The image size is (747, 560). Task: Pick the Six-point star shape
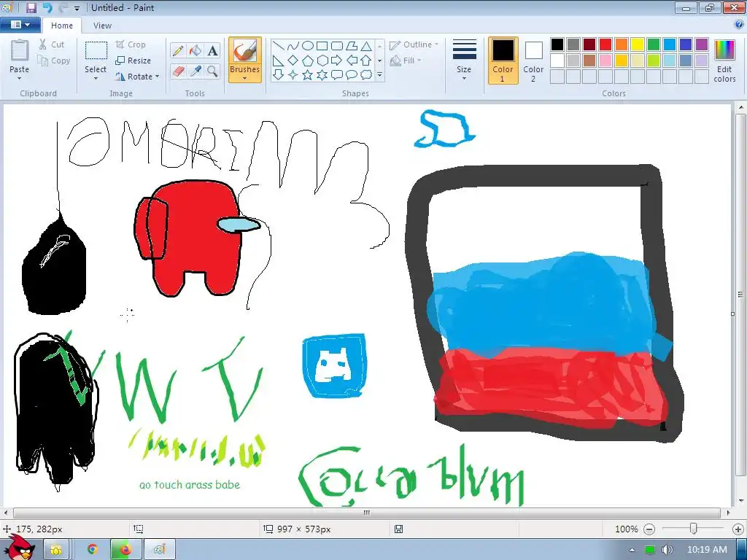[322, 75]
